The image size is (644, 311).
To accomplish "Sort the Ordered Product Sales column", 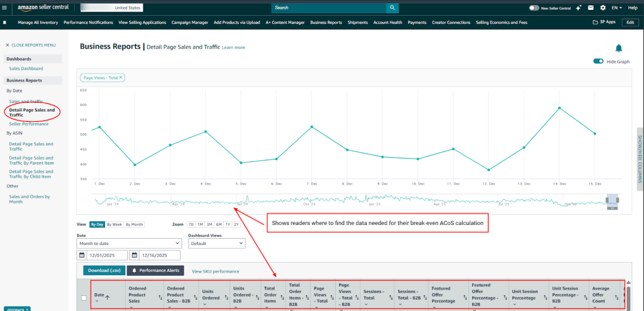I will (x=160, y=298).
